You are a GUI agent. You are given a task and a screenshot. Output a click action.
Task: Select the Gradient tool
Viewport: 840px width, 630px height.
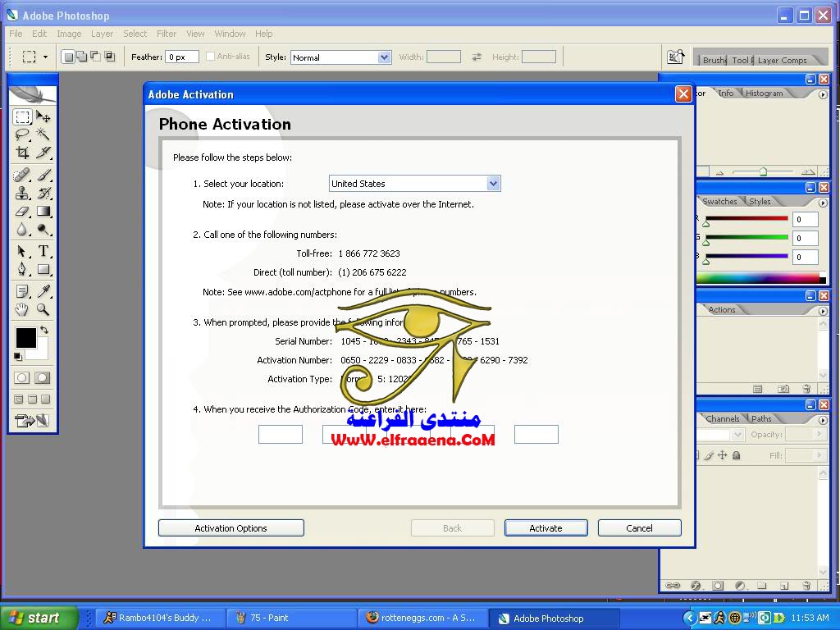43,211
